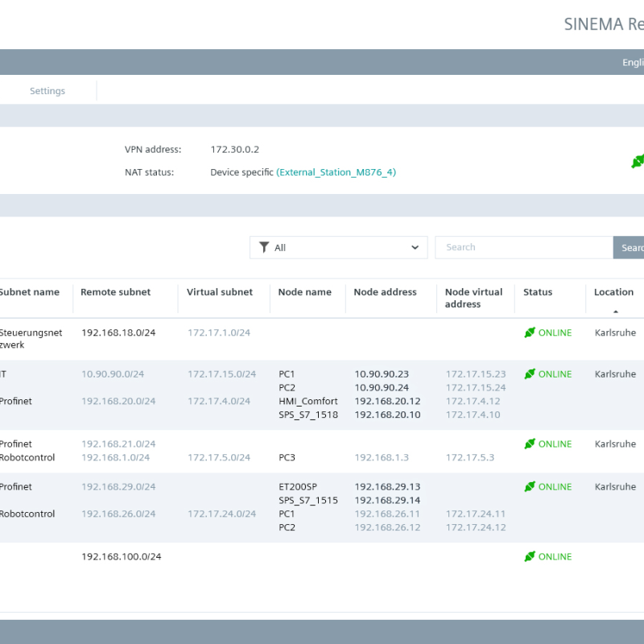Select remote subnet 192.168.20.0/24

[118, 401]
